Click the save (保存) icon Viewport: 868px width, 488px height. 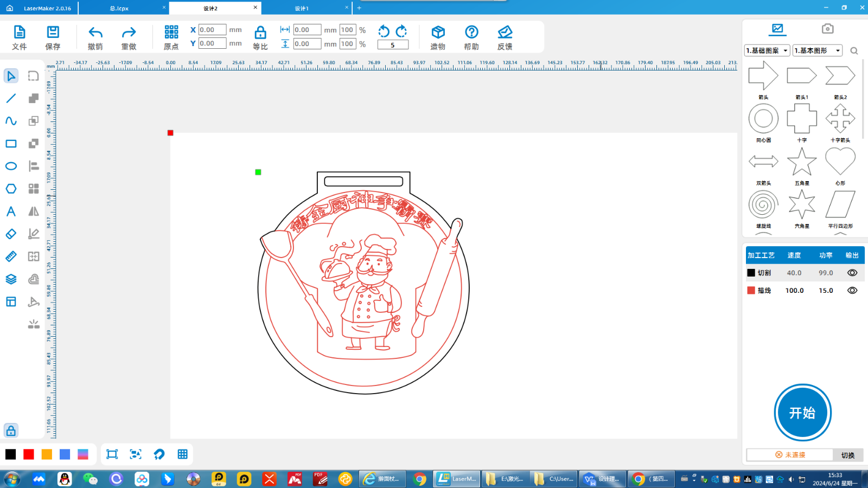tap(53, 37)
